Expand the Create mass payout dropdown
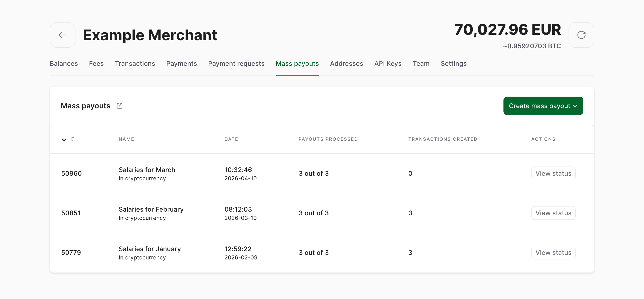644x299 pixels. click(x=543, y=106)
